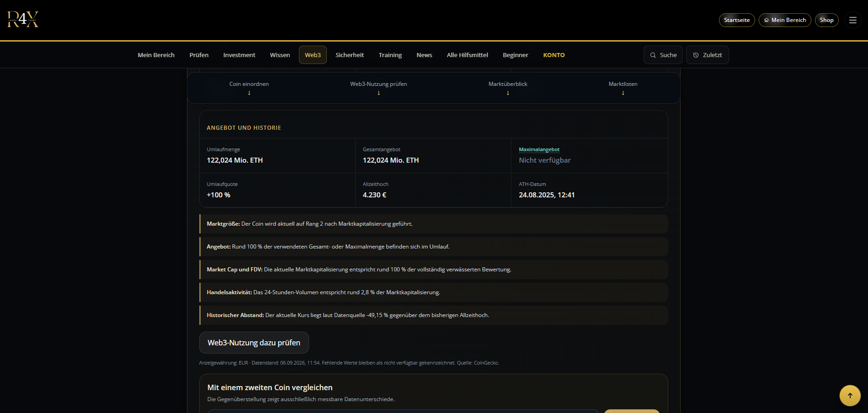
Task: Open the Beginner navigation item
Action: [515, 55]
